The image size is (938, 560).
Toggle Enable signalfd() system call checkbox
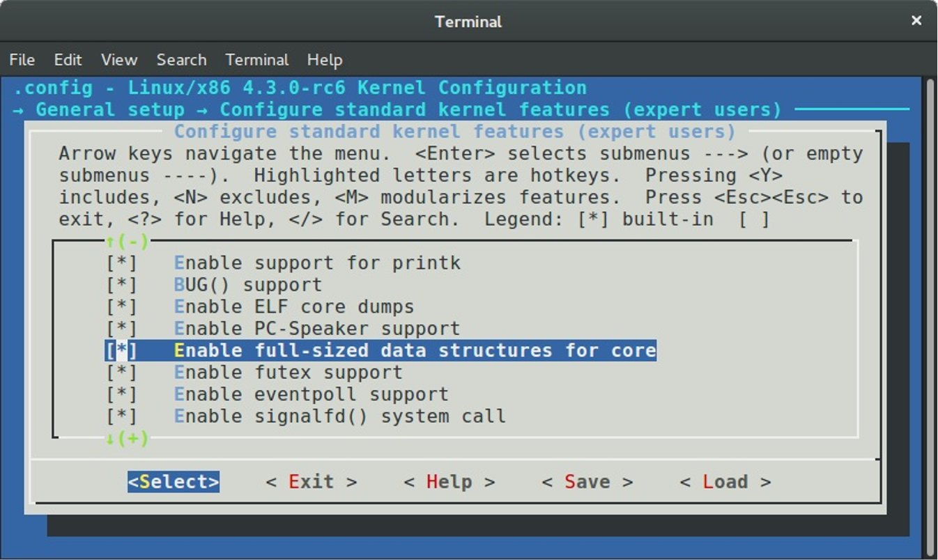122,417
